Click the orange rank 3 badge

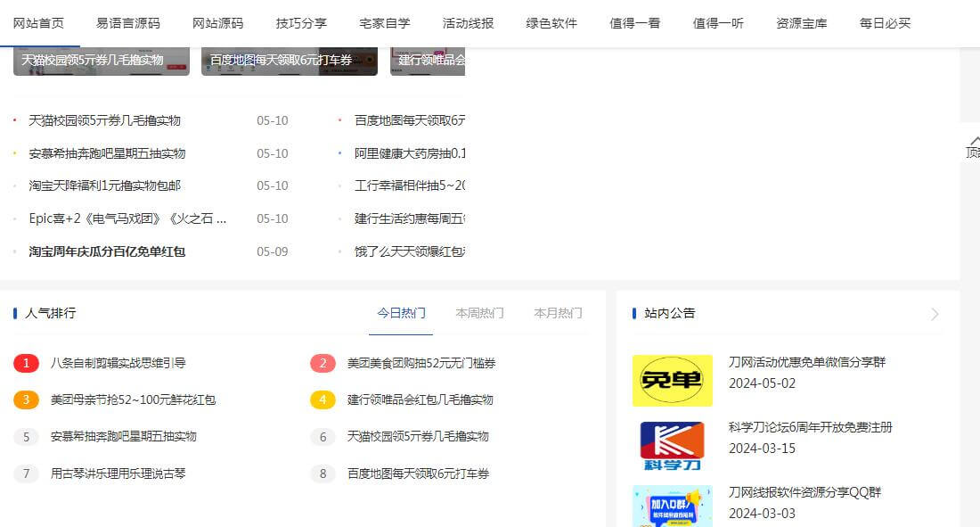(26, 399)
